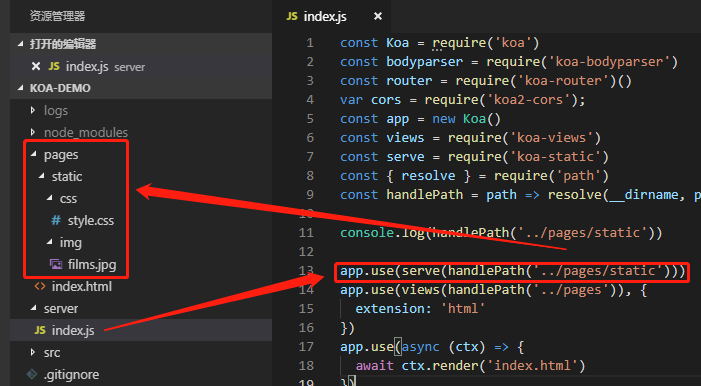This screenshot has width=701, height=386.
Task: Click 'koa-bodyparser' string on line 2
Action: pyautogui.click(x=609, y=62)
